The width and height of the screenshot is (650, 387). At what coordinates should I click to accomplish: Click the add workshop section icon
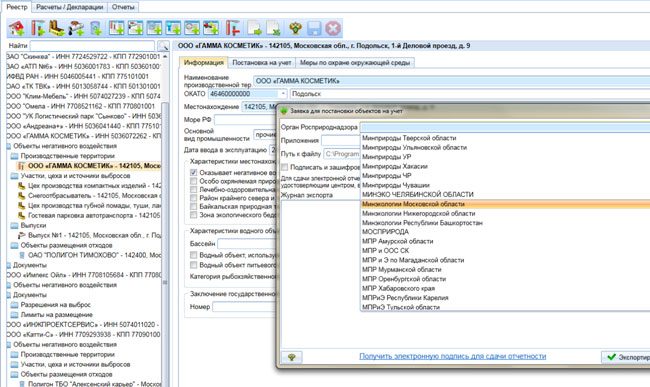click(57, 28)
